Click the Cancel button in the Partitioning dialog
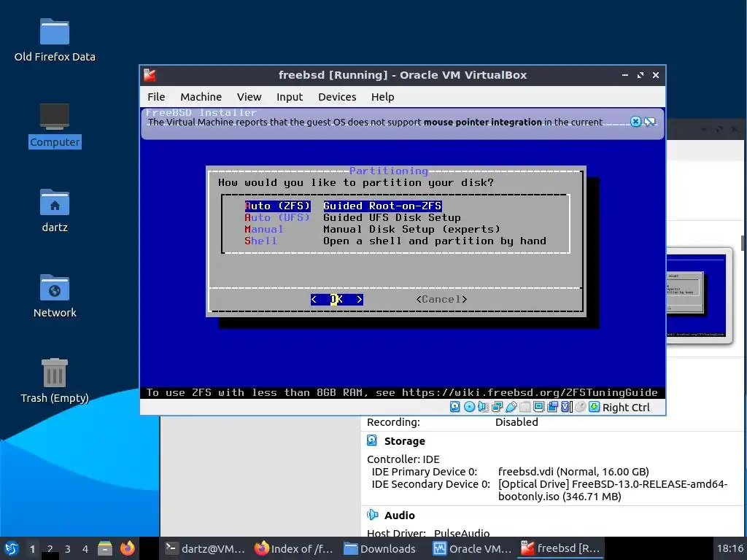This screenshot has height=560, width=747. (441, 299)
